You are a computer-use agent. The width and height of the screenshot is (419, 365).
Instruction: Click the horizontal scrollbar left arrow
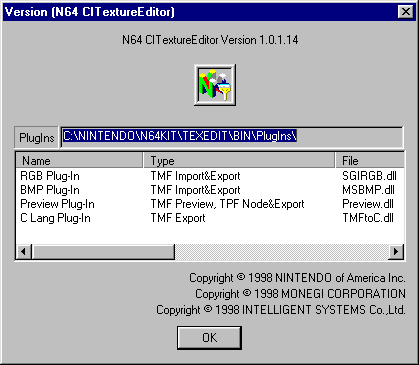click(x=24, y=251)
